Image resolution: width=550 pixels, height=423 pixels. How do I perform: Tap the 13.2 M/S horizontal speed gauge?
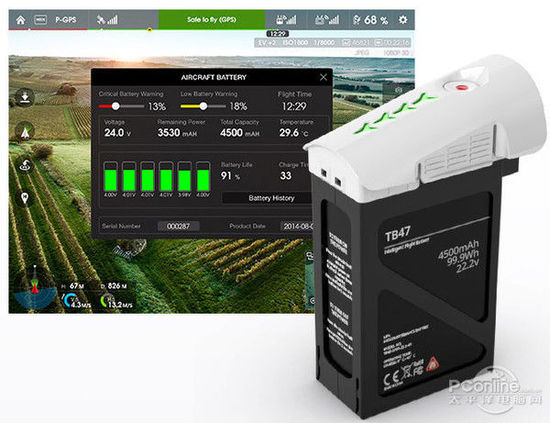tap(116, 302)
